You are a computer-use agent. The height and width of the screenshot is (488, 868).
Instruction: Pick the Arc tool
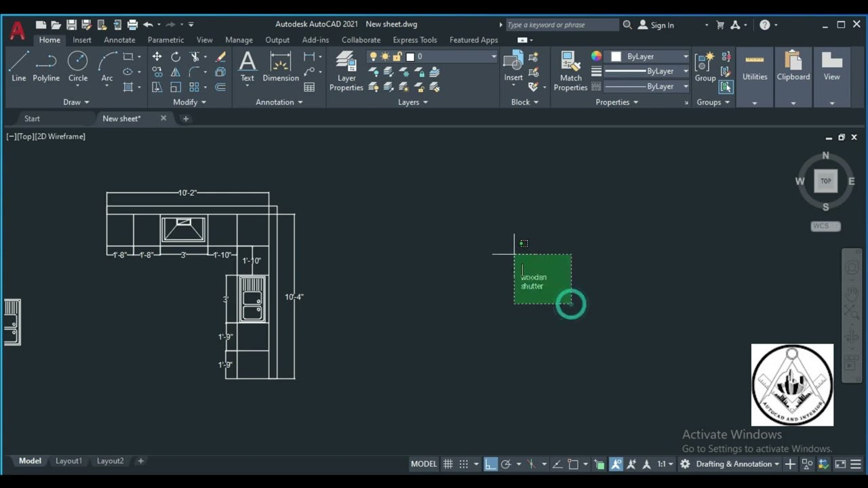click(x=107, y=66)
